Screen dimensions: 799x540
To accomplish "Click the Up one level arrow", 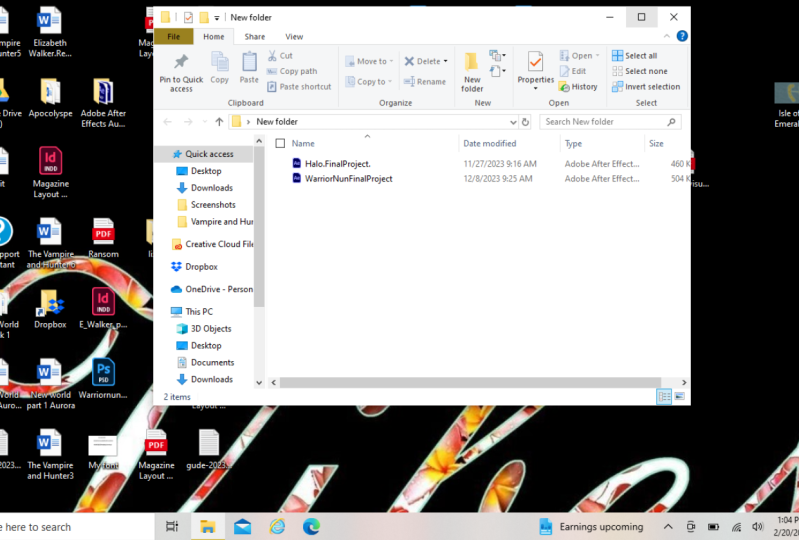I will (219, 122).
